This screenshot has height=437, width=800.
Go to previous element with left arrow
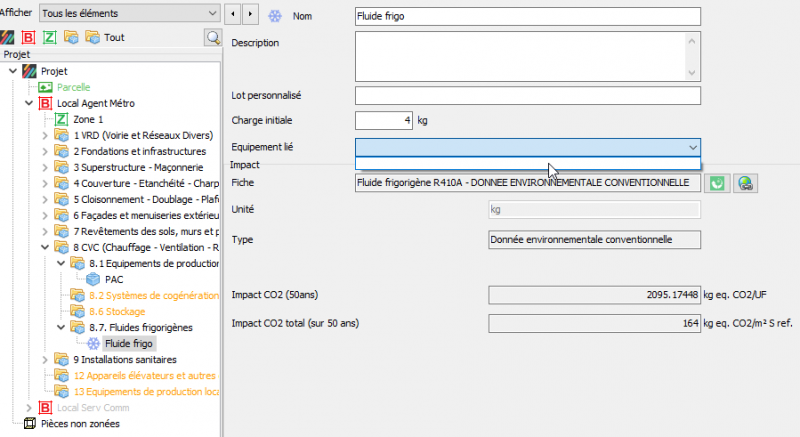tap(233, 14)
